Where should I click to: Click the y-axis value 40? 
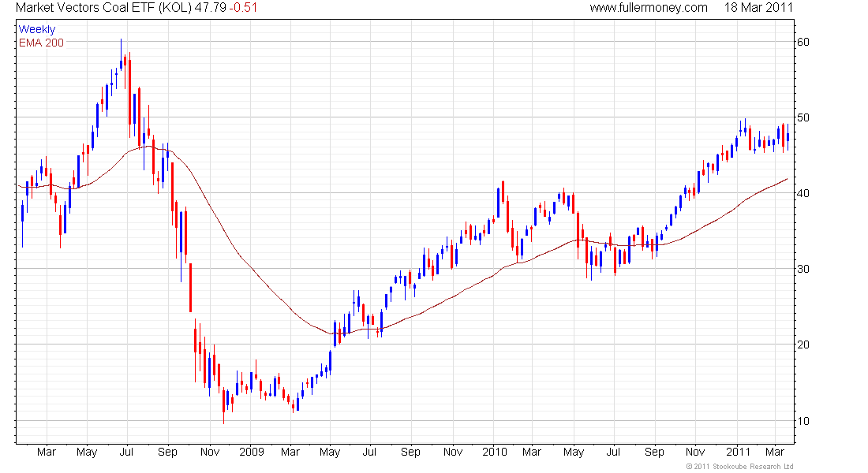pyautogui.click(x=803, y=193)
